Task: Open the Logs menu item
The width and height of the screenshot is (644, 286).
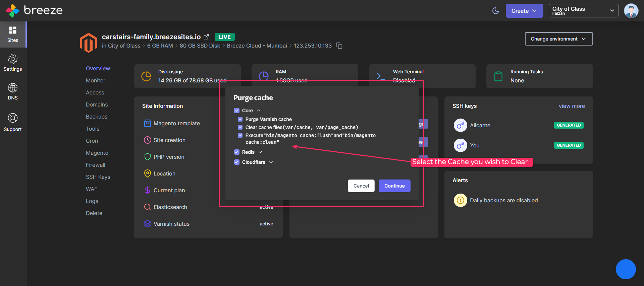Action: click(92, 201)
